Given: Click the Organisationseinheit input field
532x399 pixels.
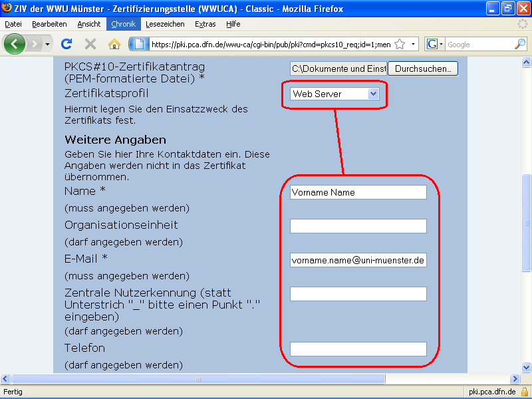Looking at the screenshot, I should (x=358, y=226).
